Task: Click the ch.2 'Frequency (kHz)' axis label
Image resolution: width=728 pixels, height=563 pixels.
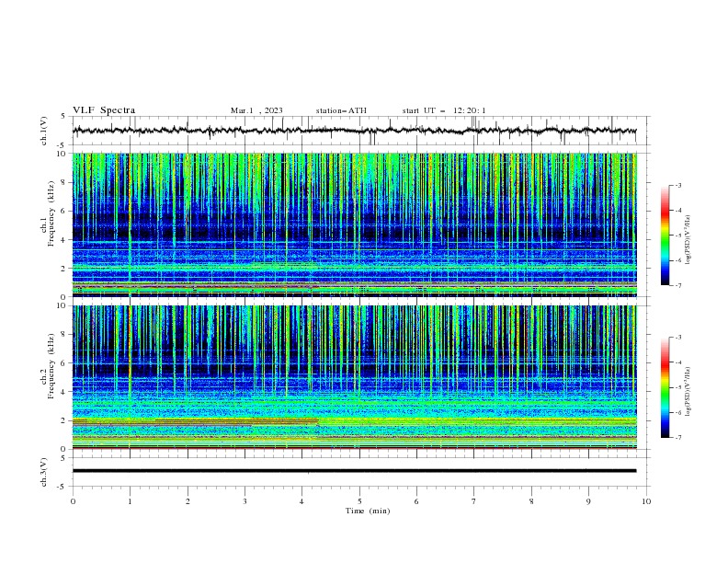Action: 51,366
